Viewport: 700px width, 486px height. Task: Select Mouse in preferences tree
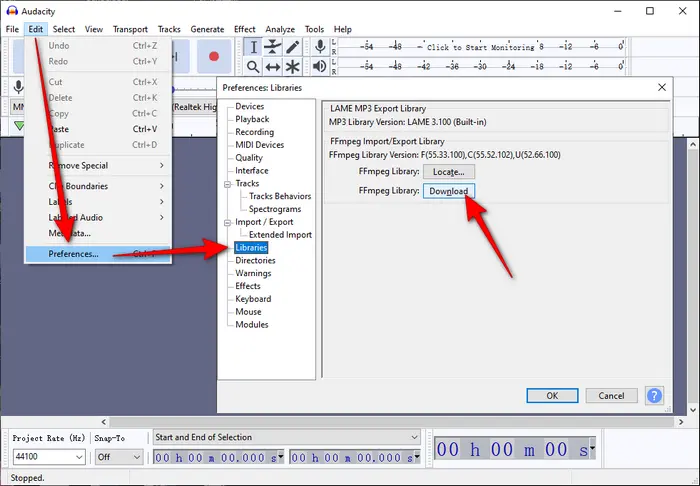[248, 312]
